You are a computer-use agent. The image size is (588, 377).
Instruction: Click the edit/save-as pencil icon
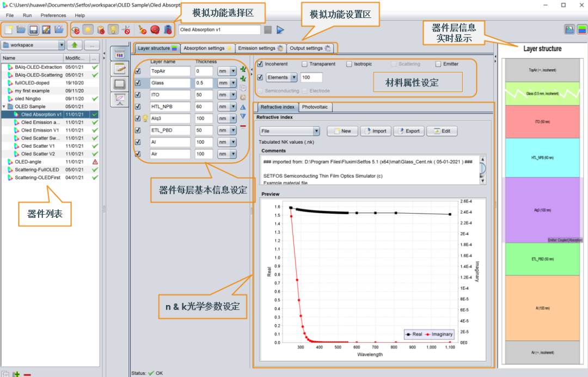tap(46, 29)
